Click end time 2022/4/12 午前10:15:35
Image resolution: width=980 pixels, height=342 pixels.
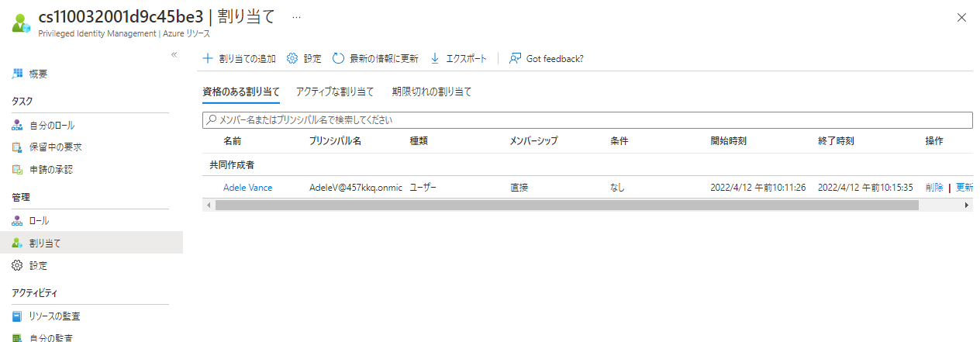(x=865, y=187)
